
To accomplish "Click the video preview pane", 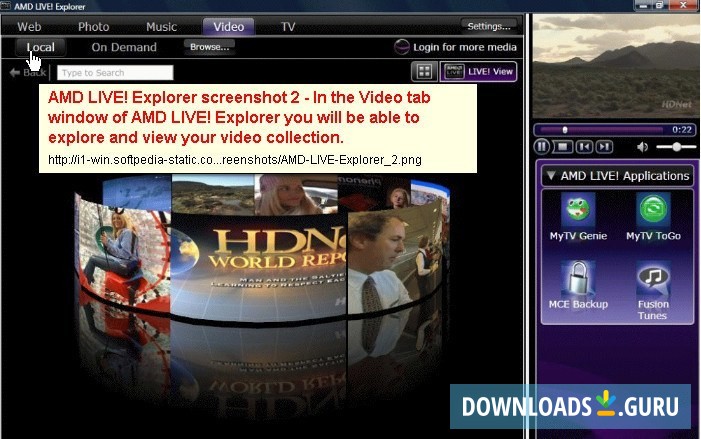I will pos(615,66).
